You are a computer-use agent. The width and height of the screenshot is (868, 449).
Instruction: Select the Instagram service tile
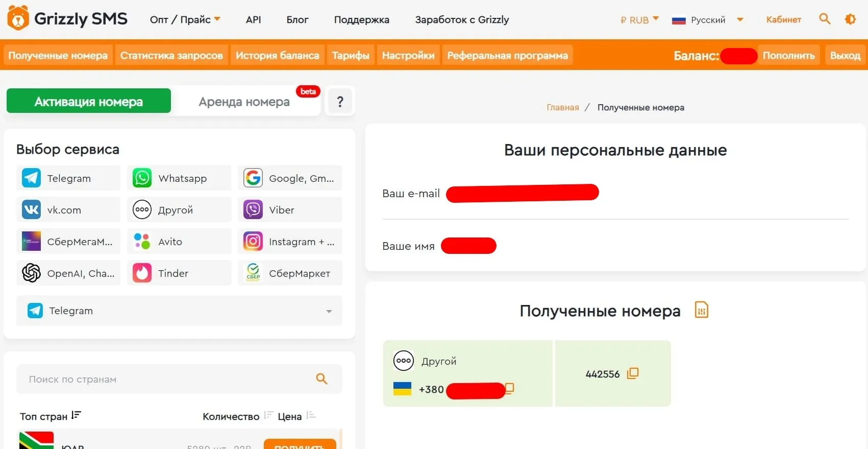point(290,241)
